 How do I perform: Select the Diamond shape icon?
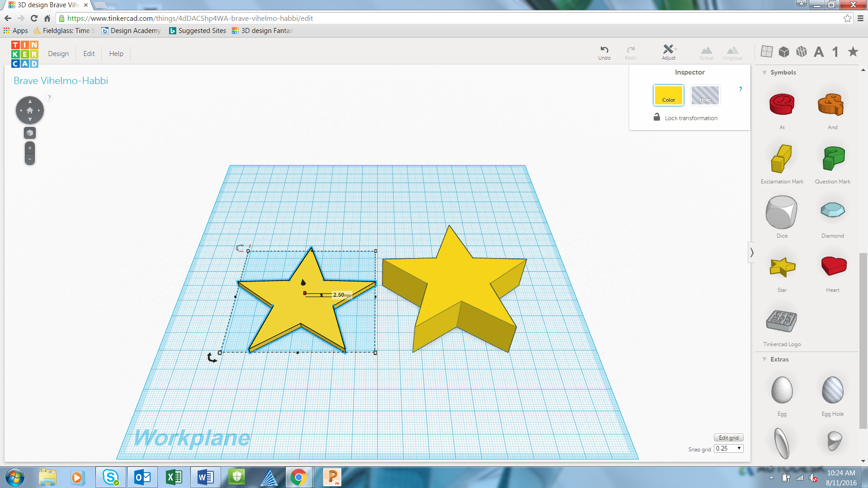(x=832, y=211)
